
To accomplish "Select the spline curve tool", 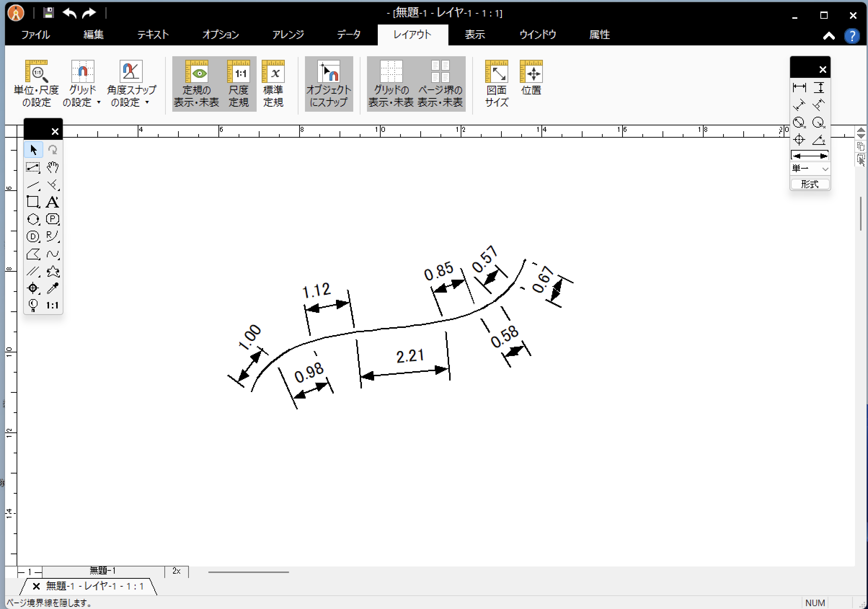I will pyautogui.click(x=53, y=254).
